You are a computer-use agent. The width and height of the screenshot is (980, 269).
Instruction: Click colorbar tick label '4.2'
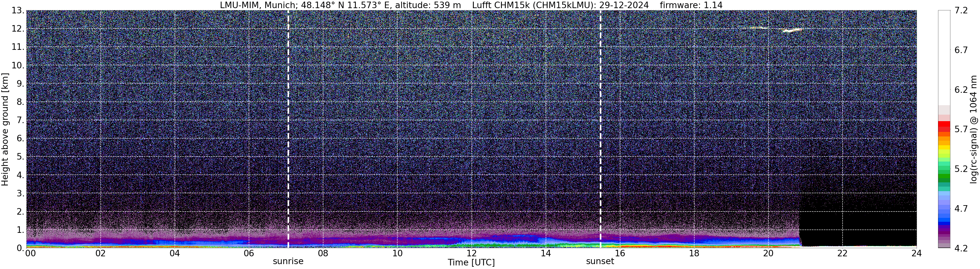(961, 248)
